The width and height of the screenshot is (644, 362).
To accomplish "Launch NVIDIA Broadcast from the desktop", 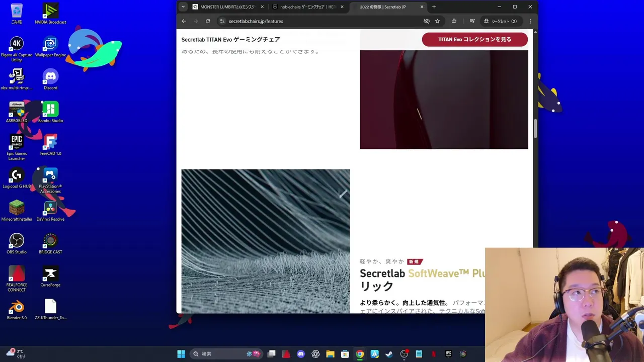I will pos(50,14).
